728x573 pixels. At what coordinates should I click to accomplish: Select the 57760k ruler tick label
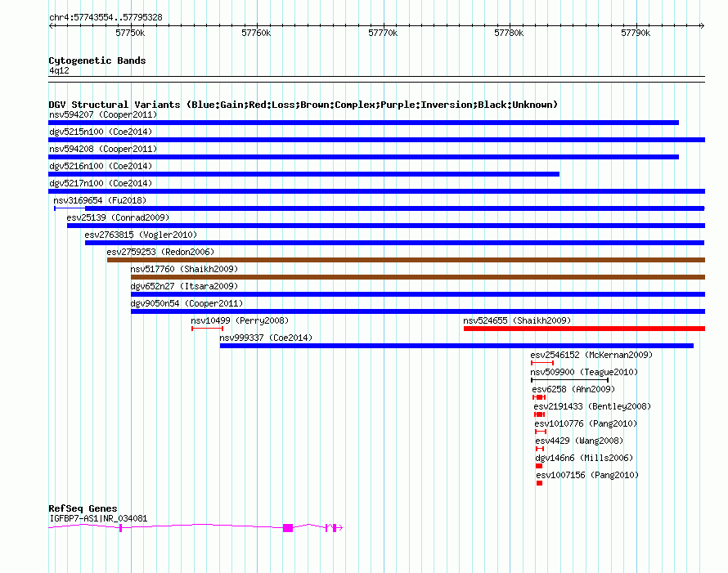[x=256, y=33]
